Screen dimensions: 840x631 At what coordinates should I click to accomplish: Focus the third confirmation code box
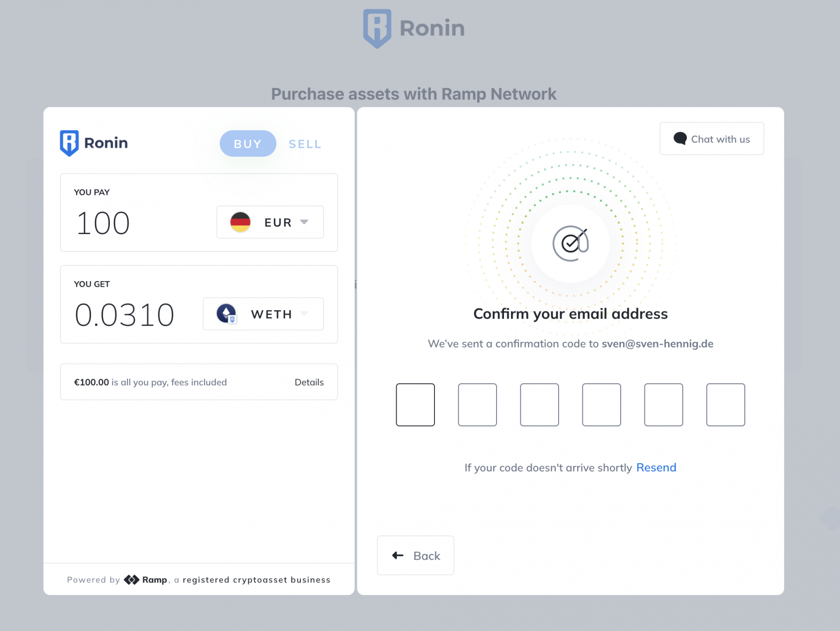(539, 405)
